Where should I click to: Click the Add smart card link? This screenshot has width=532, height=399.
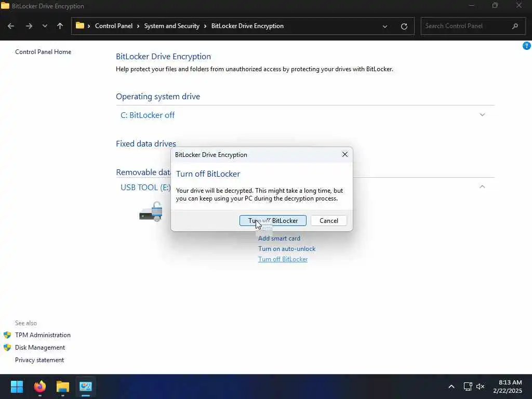[x=279, y=238]
